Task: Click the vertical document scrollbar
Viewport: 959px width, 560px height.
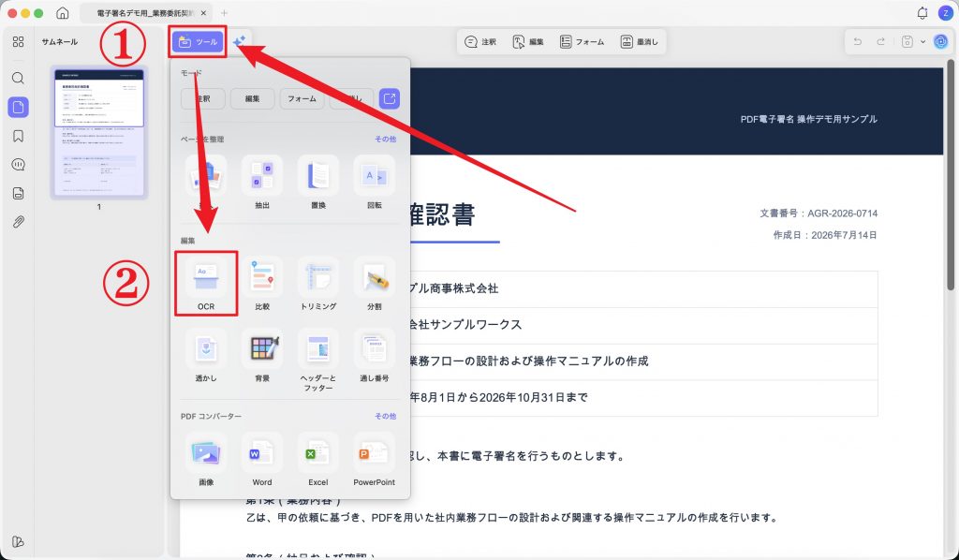Action: tap(951, 174)
